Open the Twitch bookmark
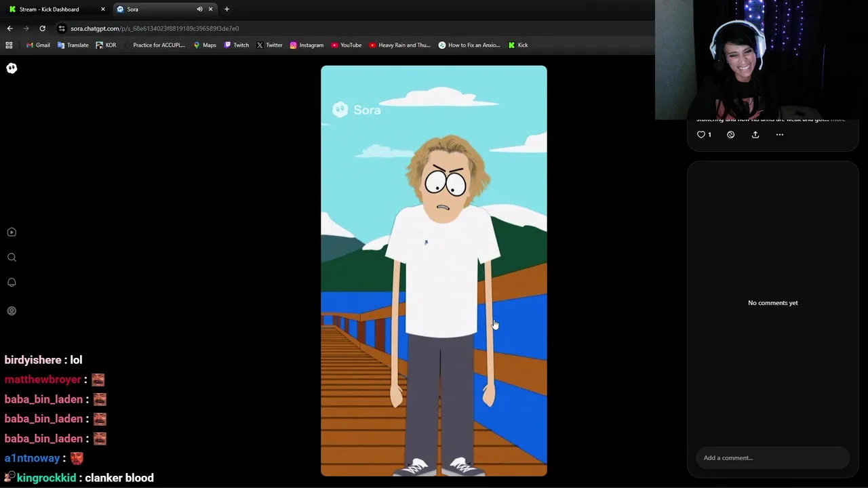Screen dimensions: 868x488 click(236, 45)
